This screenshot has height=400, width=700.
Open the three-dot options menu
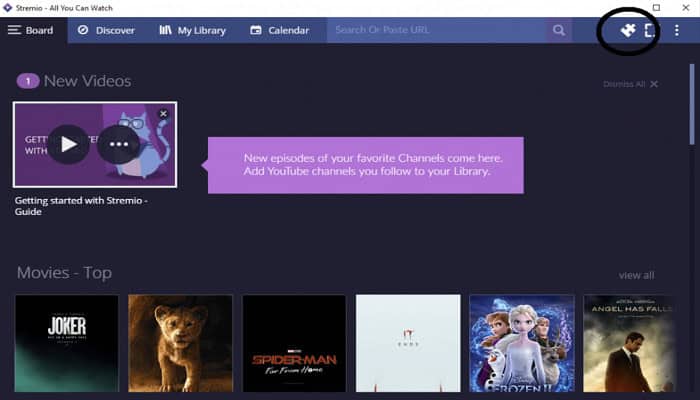677,30
